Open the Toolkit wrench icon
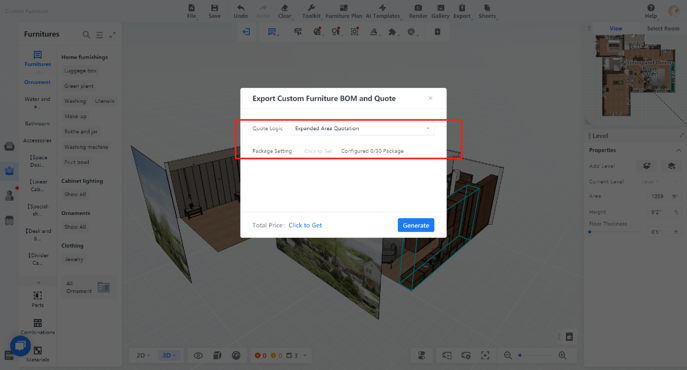 pos(311,8)
